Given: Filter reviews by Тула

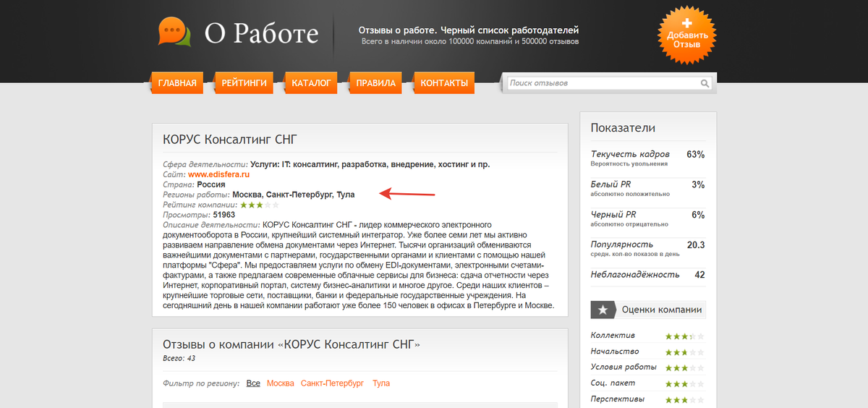Looking at the screenshot, I should [381, 383].
